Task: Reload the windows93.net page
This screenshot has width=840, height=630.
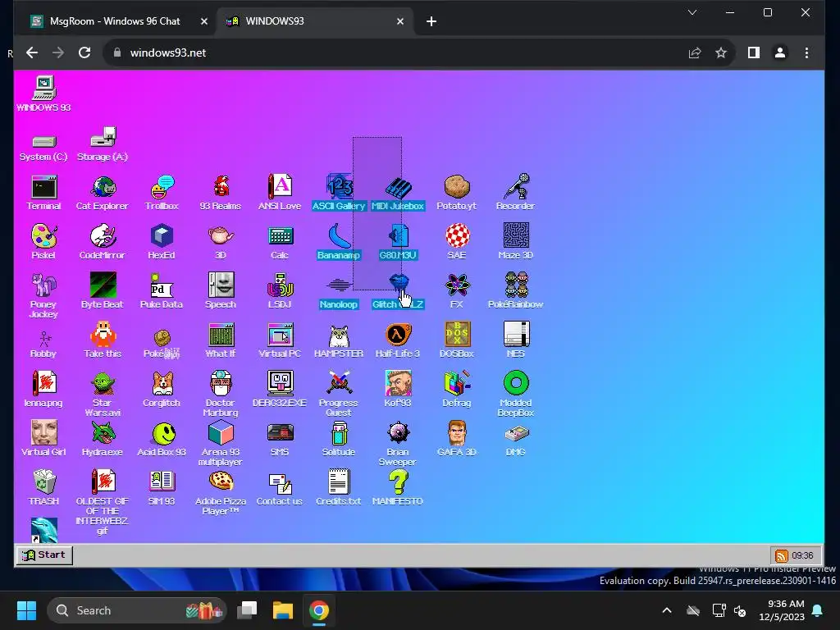Action: coord(84,52)
